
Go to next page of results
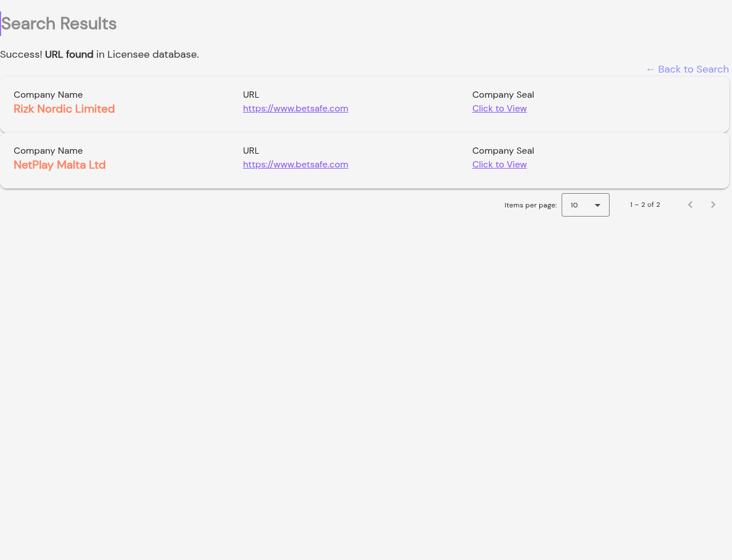[x=713, y=205]
